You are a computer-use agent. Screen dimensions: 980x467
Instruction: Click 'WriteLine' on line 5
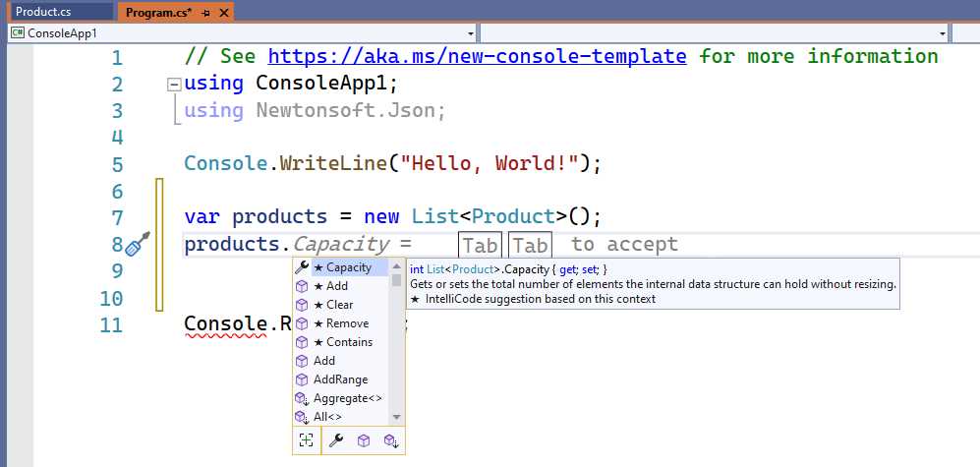point(333,164)
